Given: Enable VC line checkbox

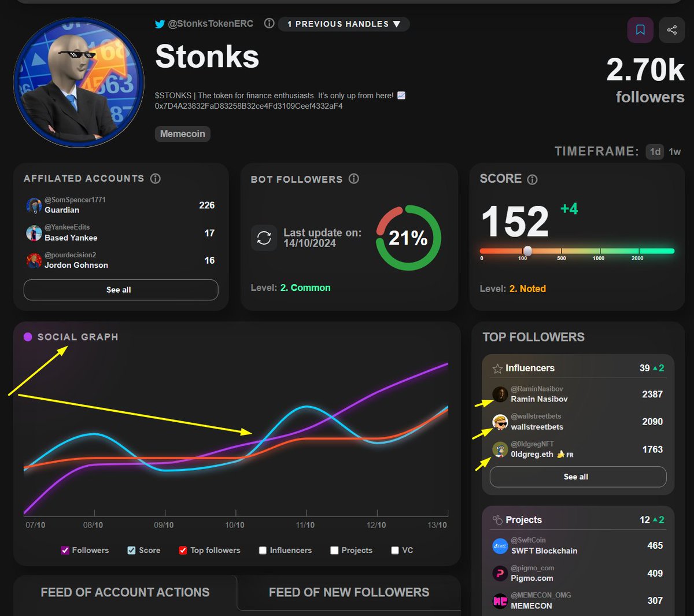Looking at the screenshot, I should click(x=395, y=550).
